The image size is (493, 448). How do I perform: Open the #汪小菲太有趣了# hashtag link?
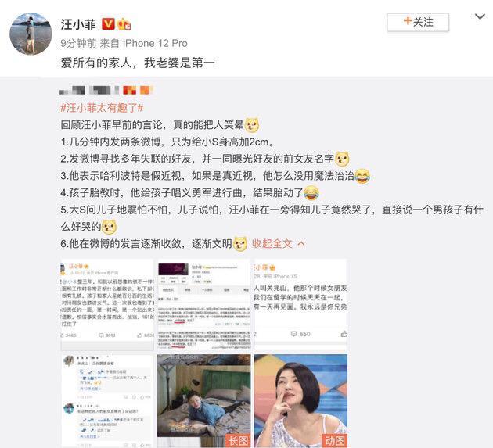coord(103,108)
